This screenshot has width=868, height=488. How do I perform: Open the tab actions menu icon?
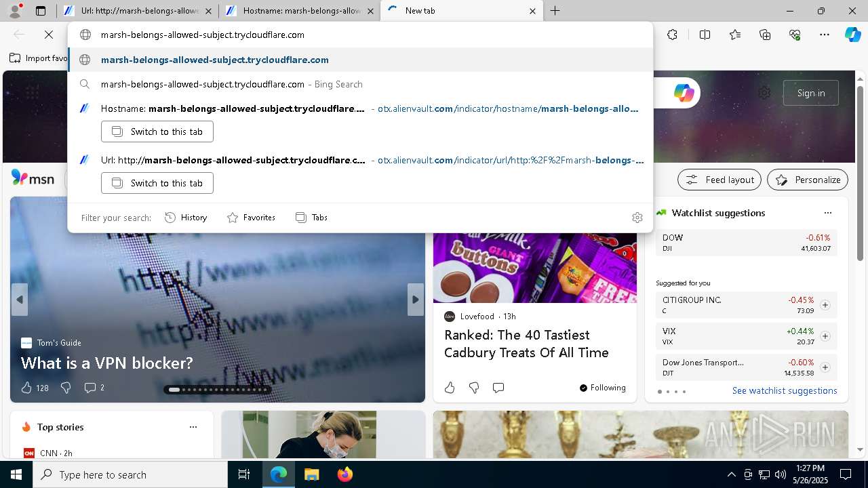(x=41, y=11)
